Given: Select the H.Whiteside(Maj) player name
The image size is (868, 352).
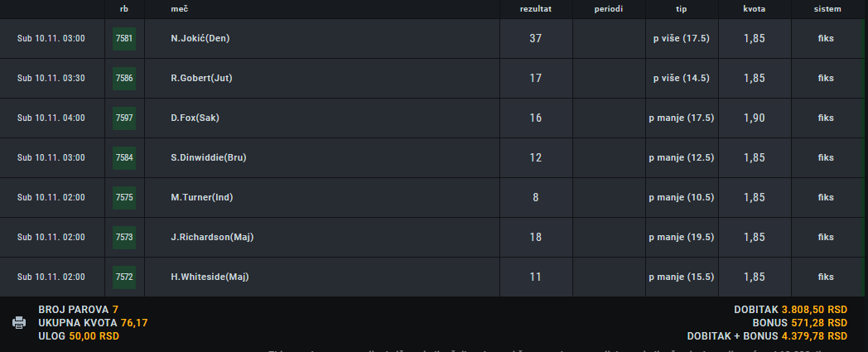Looking at the screenshot, I should 210,277.
